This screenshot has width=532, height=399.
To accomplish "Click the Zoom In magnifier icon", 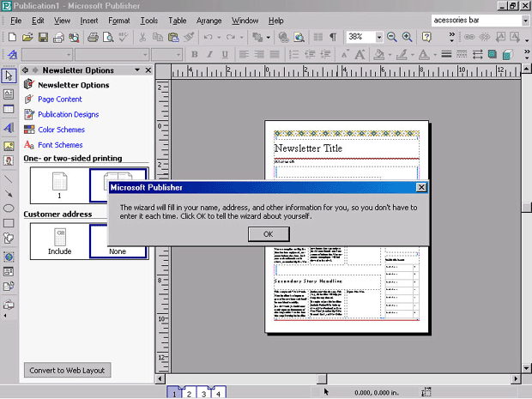I will pos(407,37).
